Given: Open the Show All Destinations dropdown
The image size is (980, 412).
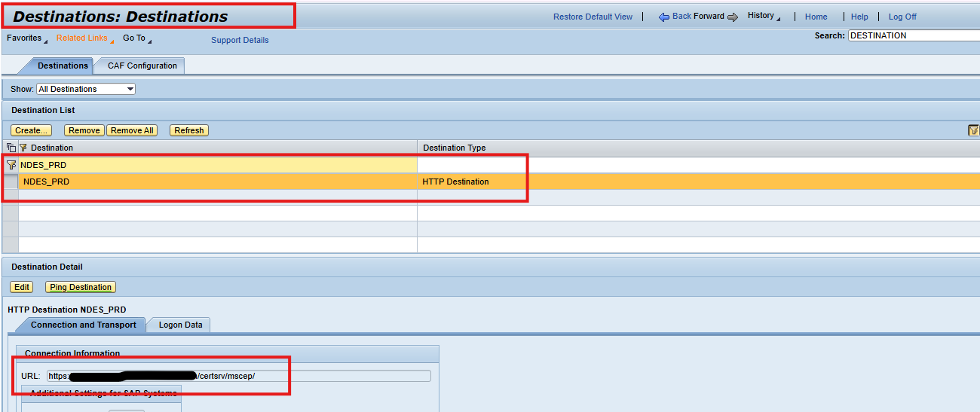Looking at the screenshot, I should (86, 89).
